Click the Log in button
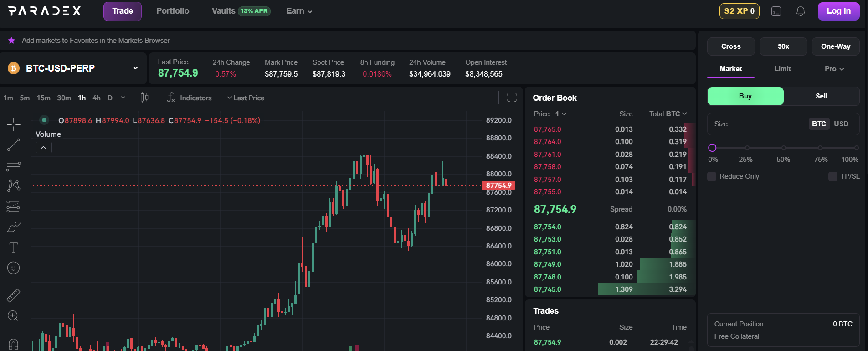Viewport: 868px width, 351px height. click(x=838, y=11)
